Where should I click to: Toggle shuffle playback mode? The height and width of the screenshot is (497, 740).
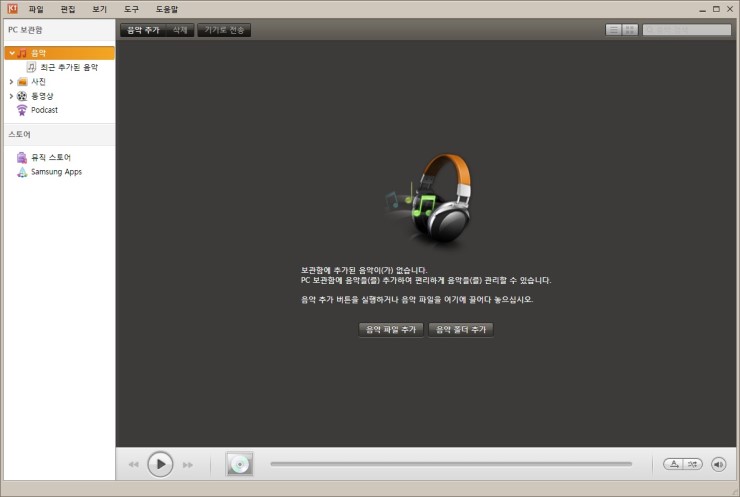tap(692, 464)
